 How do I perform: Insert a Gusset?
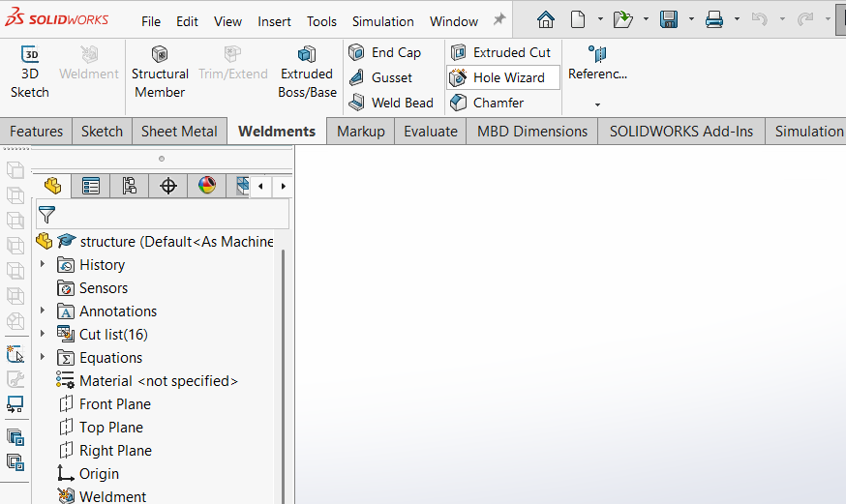coord(380,77)
